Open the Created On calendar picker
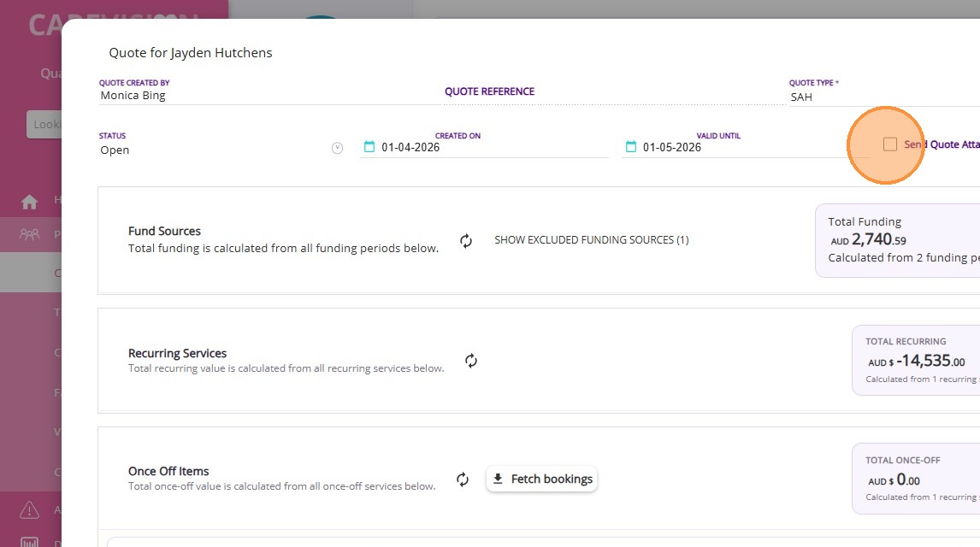The image size is (980, 547). pyautogui.click(x=369, y=147)
